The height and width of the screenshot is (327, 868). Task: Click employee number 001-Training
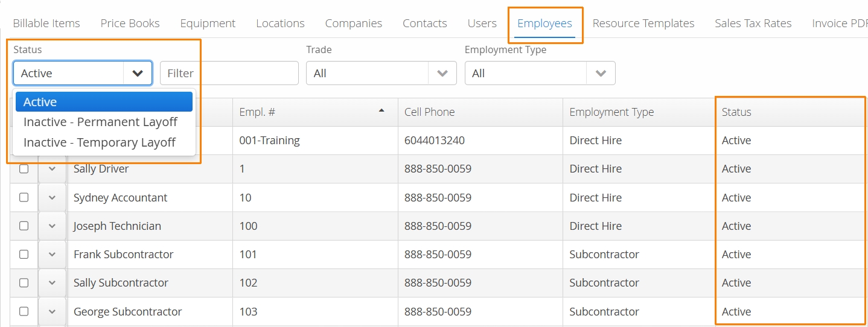269,141
